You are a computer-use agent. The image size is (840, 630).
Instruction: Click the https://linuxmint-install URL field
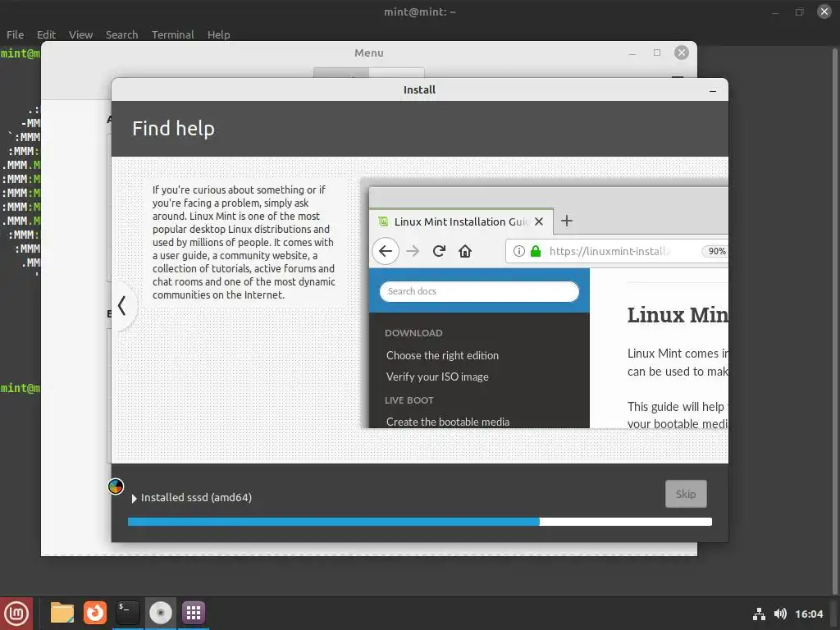click(x=617, y=251)
